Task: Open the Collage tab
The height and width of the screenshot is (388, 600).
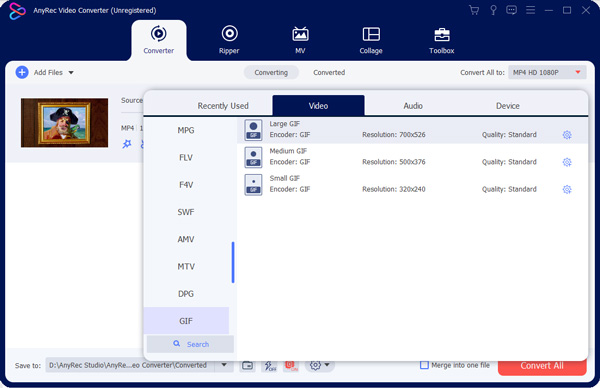Action: click(x=371, y=40)
